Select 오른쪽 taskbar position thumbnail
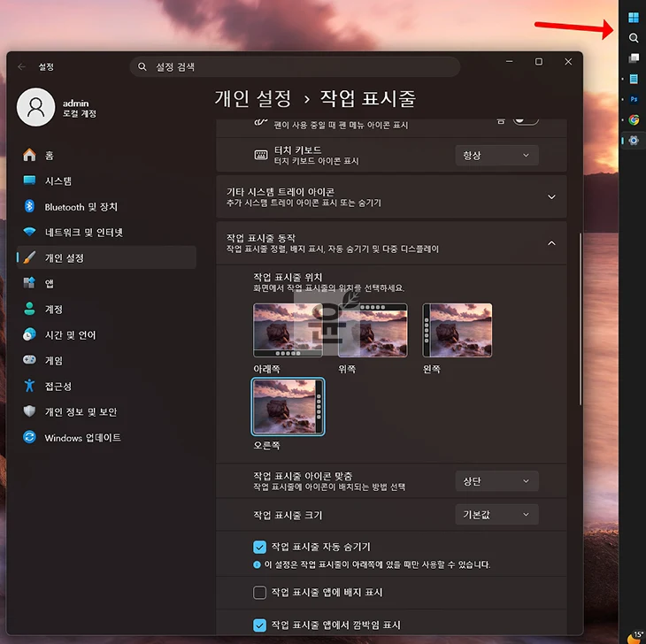The height and width of the screenshot is (644, 646). coord(288,406)
